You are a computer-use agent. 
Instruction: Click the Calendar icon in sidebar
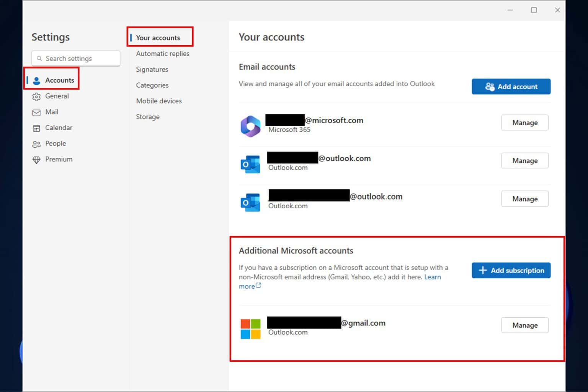click(36, 128)
